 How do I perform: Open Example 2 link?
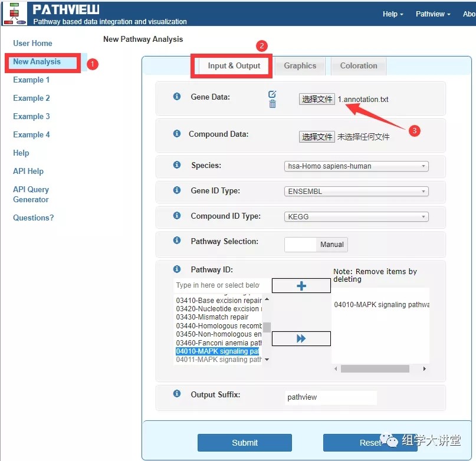click(31, 98)
